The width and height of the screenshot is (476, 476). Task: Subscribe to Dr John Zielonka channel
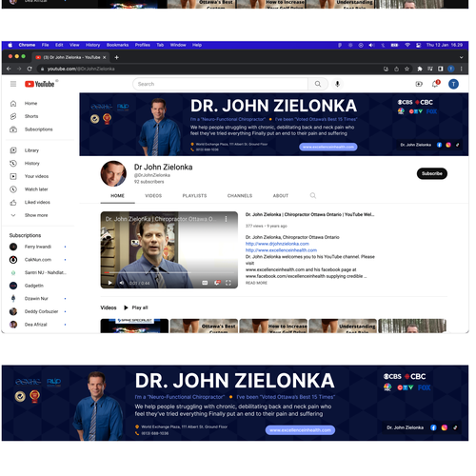(x=432, y=173)
